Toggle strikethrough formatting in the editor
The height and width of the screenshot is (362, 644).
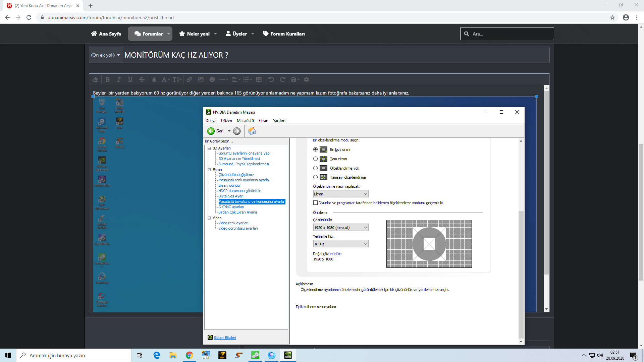142,79
